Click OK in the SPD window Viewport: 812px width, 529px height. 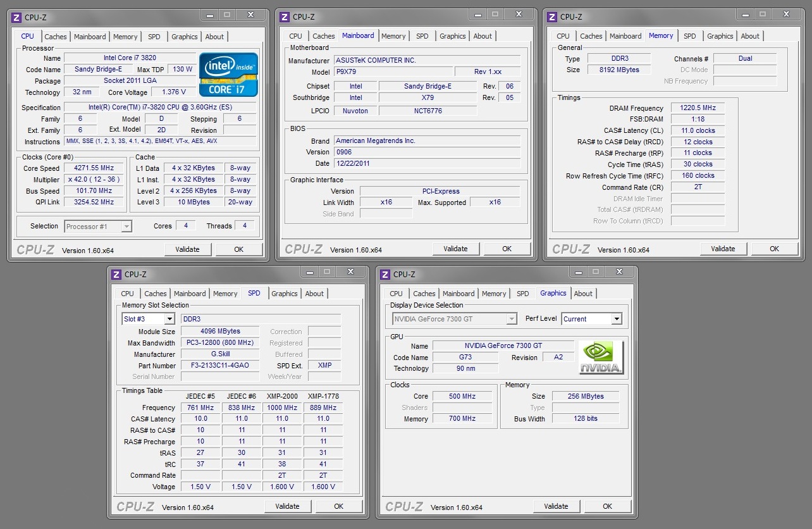click(339, 506)
